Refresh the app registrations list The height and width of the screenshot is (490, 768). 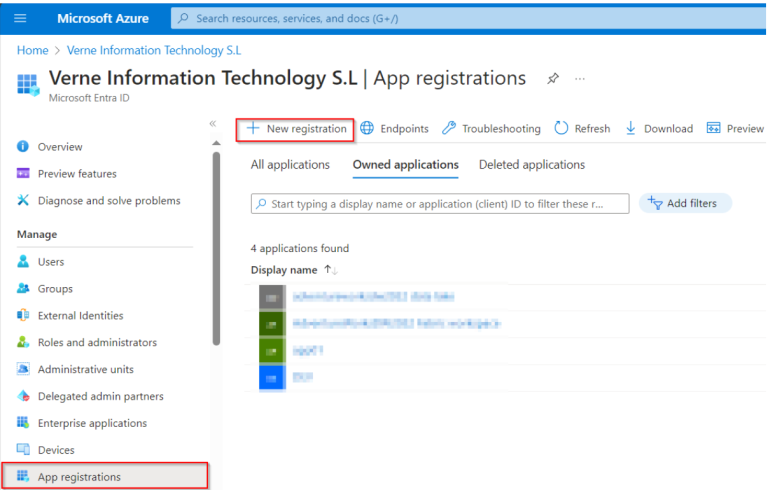(x=582, y=129)
